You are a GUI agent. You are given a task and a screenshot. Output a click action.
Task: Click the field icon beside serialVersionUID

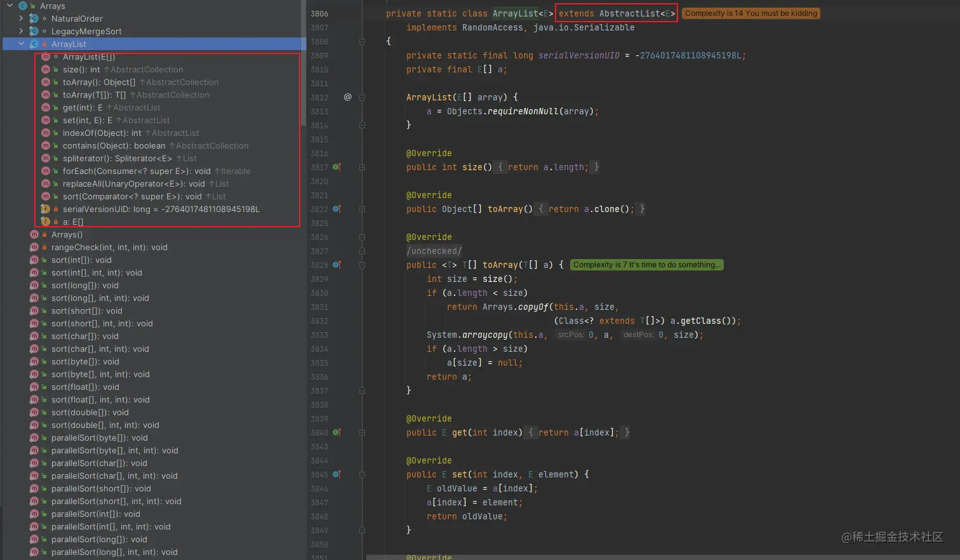coord(46,209)
